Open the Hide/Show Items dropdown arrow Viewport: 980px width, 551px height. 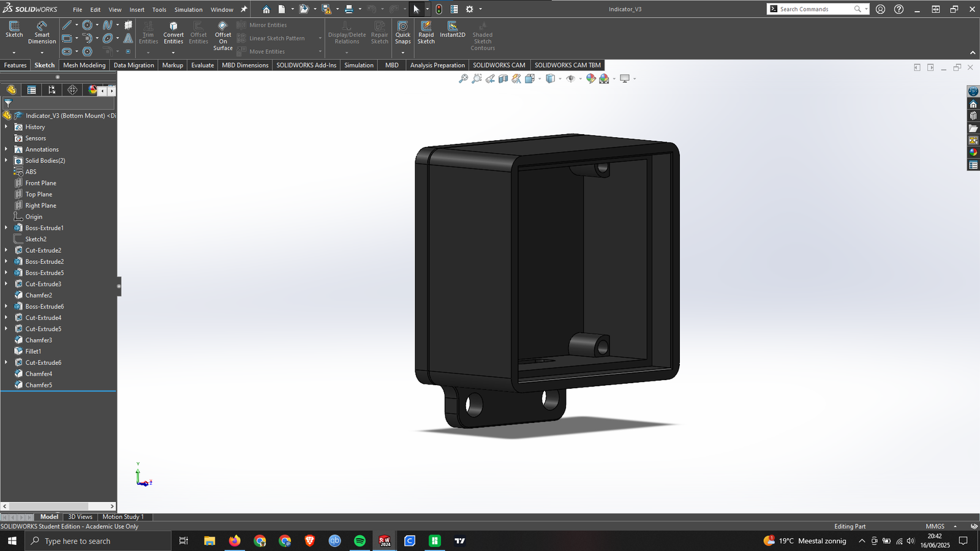coord(580,79)
